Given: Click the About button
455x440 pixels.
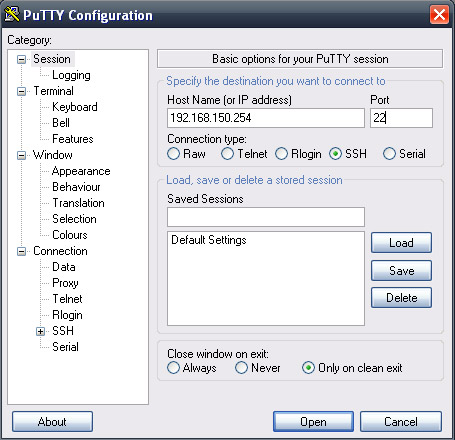Looking at the screenshot, I should [52, 422].
